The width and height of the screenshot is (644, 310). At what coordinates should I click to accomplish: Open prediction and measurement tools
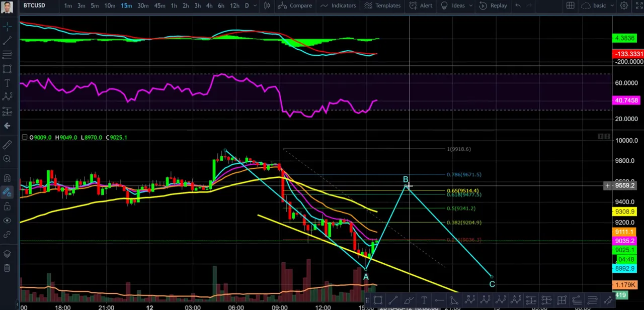[x=7, y=111]
